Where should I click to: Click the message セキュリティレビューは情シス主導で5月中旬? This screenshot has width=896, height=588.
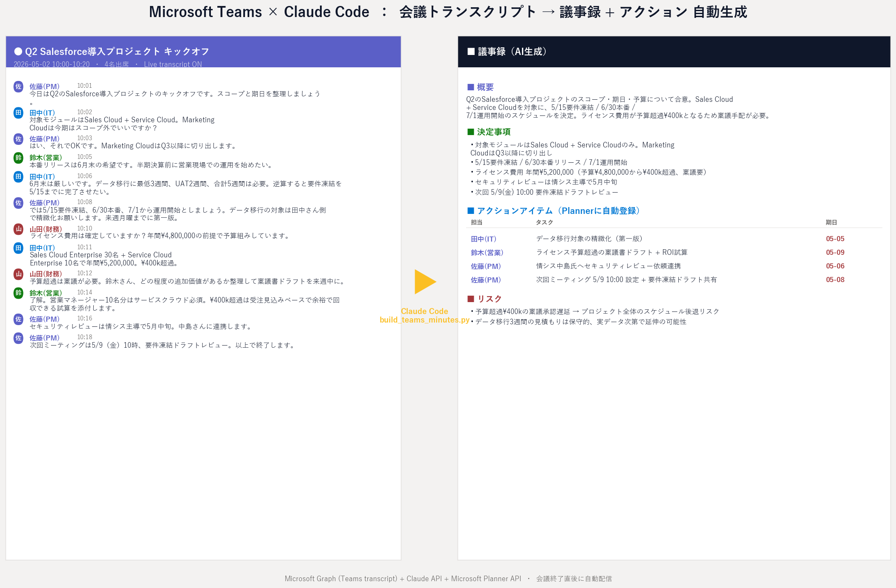142,326
